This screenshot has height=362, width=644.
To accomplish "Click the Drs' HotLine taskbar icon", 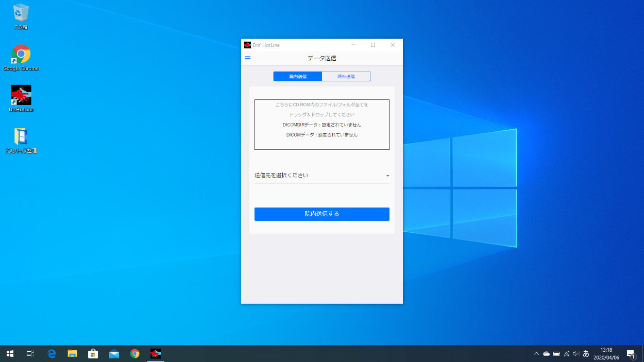I will (156, 354).
